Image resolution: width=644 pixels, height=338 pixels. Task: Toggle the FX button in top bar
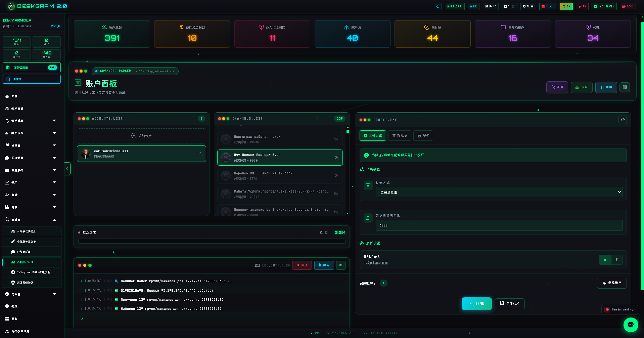click(582, 6)
